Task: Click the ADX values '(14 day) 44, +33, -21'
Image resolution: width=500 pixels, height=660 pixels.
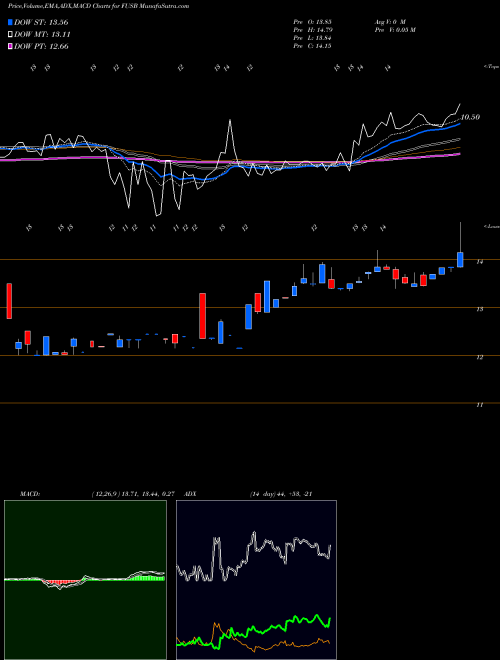Action: point(281,494)
